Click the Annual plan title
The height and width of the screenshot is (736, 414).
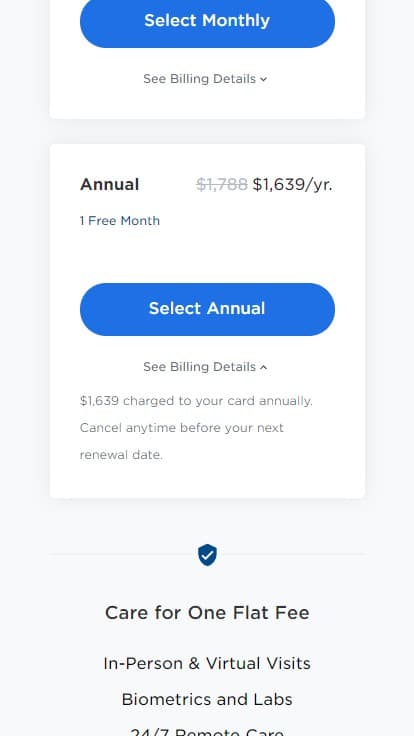point(109,184)
